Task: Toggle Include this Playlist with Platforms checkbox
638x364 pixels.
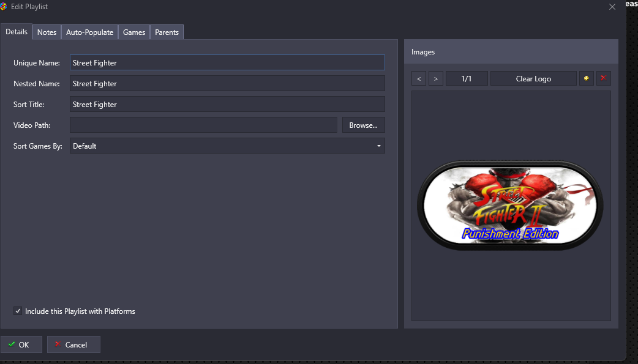Action: point(18,311)
